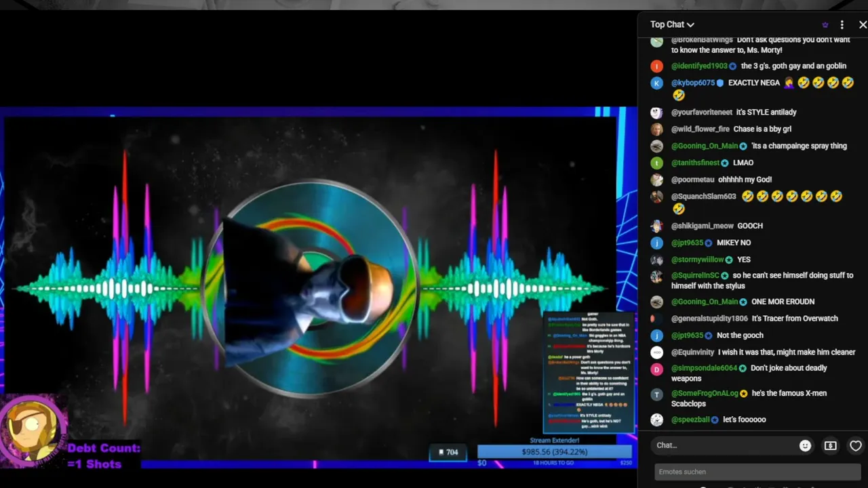Click the 'ONE MOR EROUDN' message
The height and width of the screenshot is (488, 868).
coord(783,302)
